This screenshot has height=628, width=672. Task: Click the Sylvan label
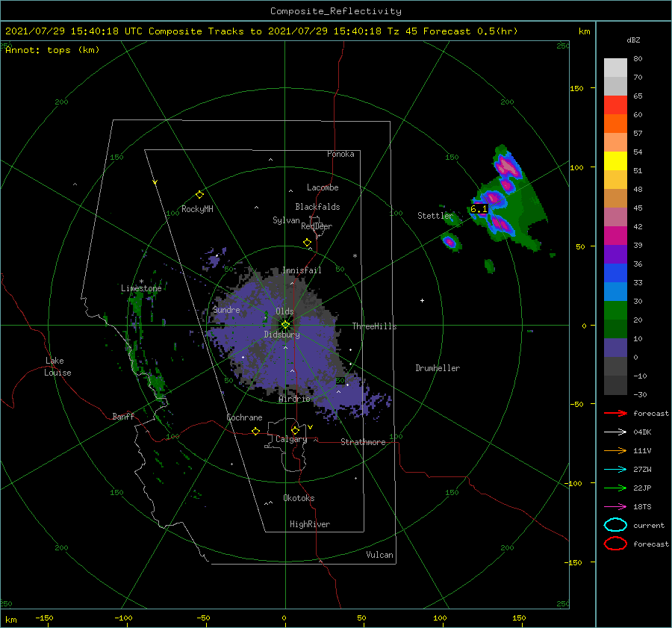286,220
